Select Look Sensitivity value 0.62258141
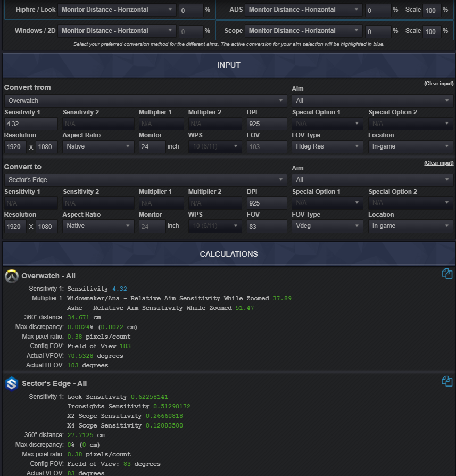This screenshot has height=476, width=456. (x=150, y=397)
